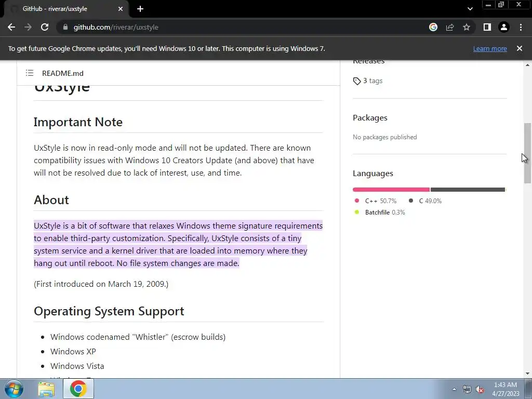Open the Chrome profile menu
The width and height of the screenshot is (532, 399).
point(504,27)
